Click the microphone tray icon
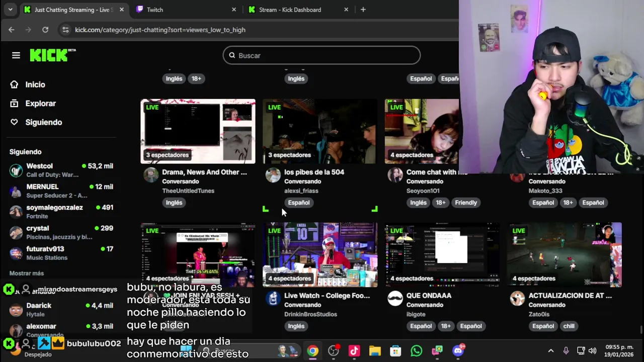 [x=566, y=351]
